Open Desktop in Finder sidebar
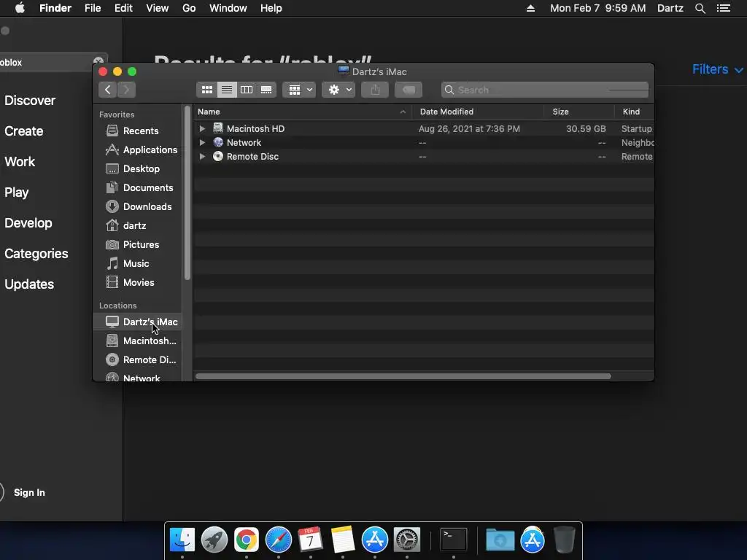Screen dimensions: 747x560 [x=137, y=168]
